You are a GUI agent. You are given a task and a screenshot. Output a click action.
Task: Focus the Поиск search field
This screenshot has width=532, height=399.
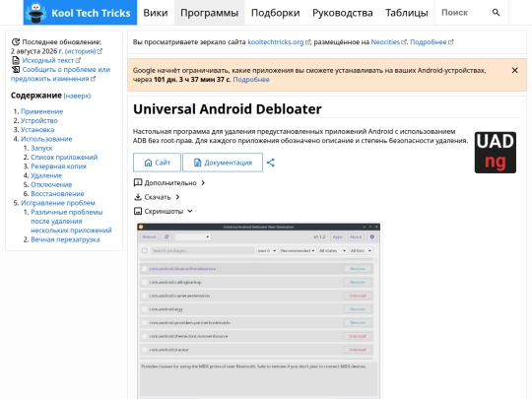click(x=462, y=13)
